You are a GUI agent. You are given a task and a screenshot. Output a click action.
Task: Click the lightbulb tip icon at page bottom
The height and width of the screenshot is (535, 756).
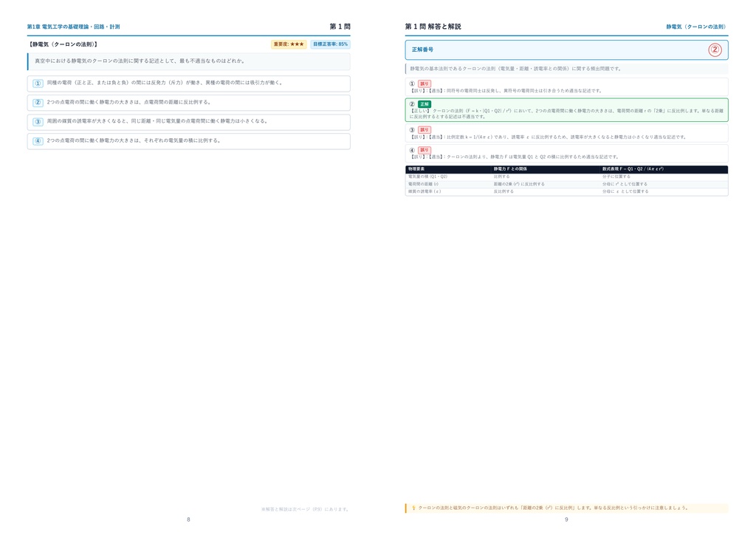point(413,508)
